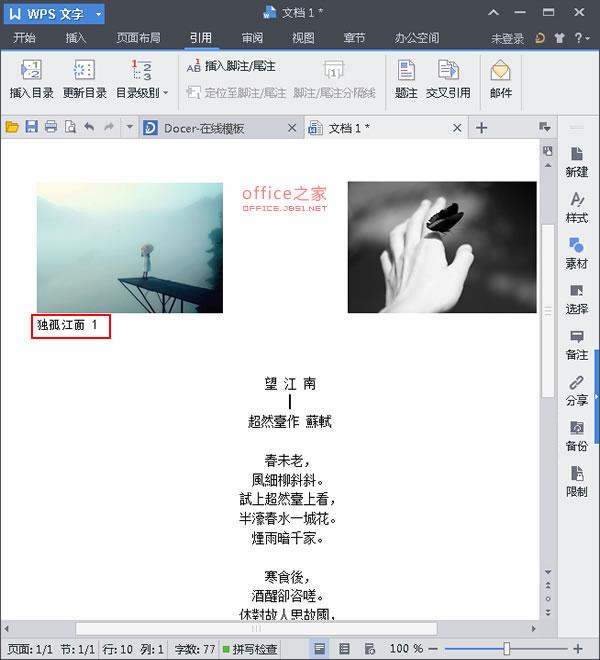600x660 pixels.
Task: Switch to the 章节 ribbon tab
Action: coord(354,38)
